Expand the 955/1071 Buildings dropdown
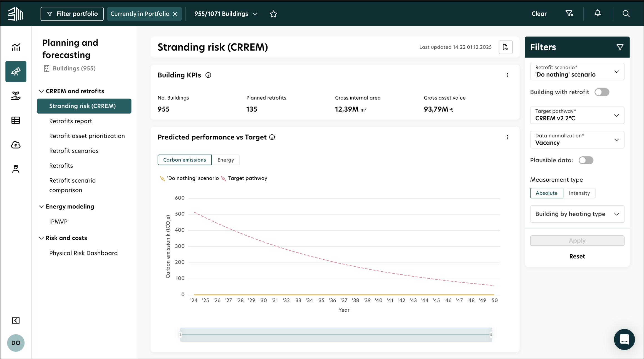The image size is (644, 359). (226, 14)
